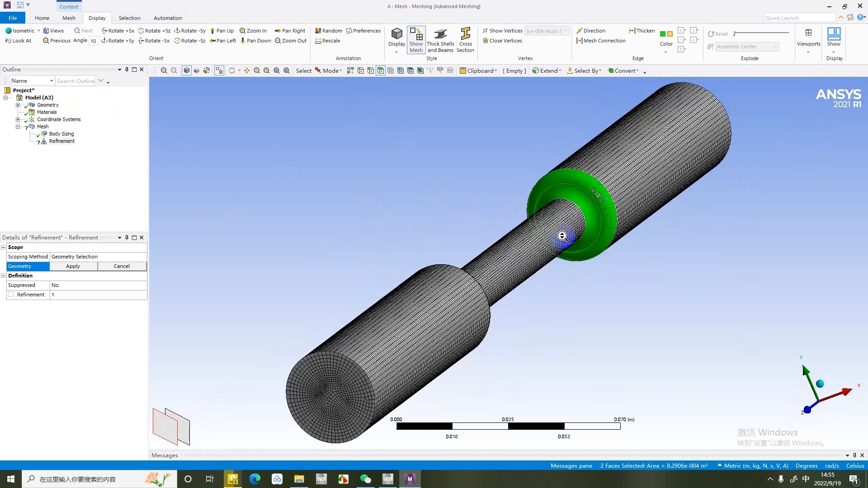
Task: Open the Selection ribbon tab
Action: [x=129, y=18]
